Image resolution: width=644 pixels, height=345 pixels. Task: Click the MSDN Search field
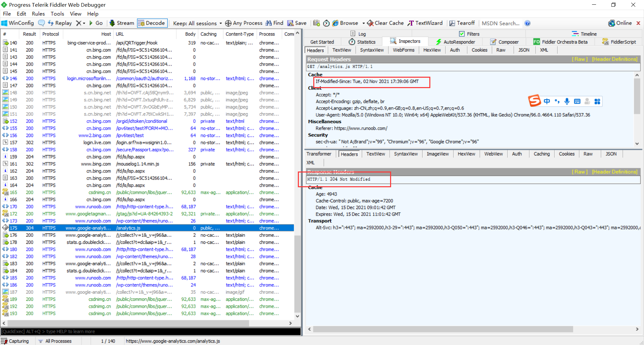(x=501, y=23)
